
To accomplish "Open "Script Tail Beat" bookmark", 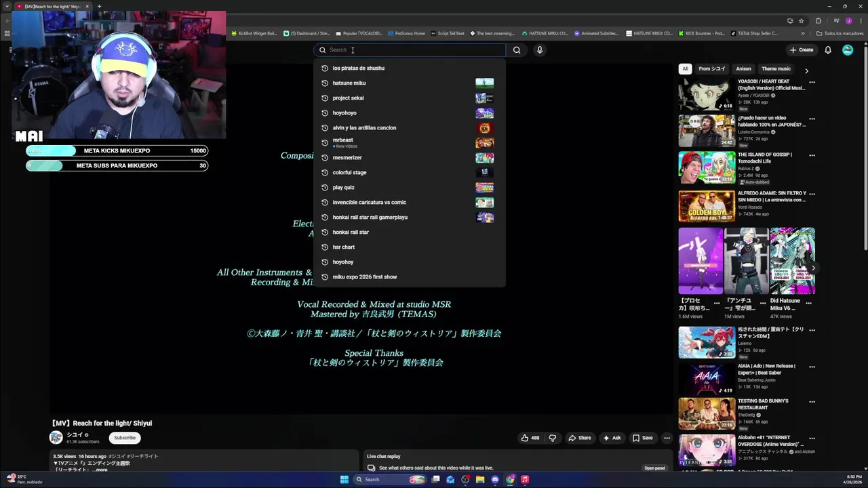I will [448, 33].
